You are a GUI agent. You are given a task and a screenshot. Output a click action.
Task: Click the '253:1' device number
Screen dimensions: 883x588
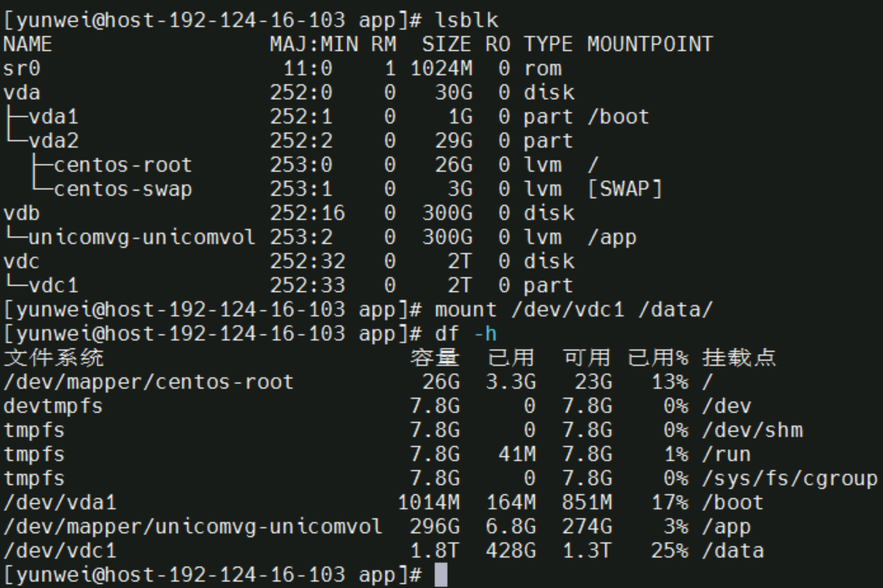pos(301,189)
